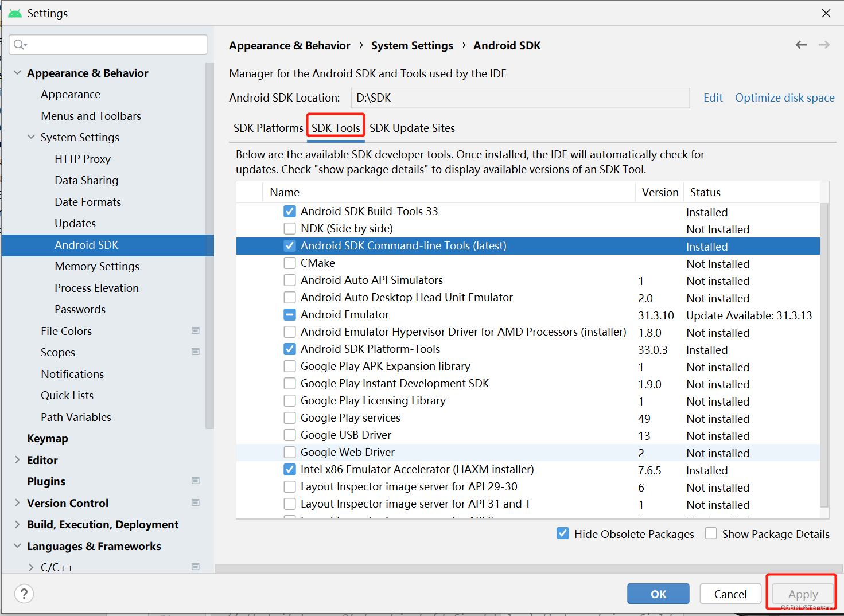Click the help question mark icon

24,594
